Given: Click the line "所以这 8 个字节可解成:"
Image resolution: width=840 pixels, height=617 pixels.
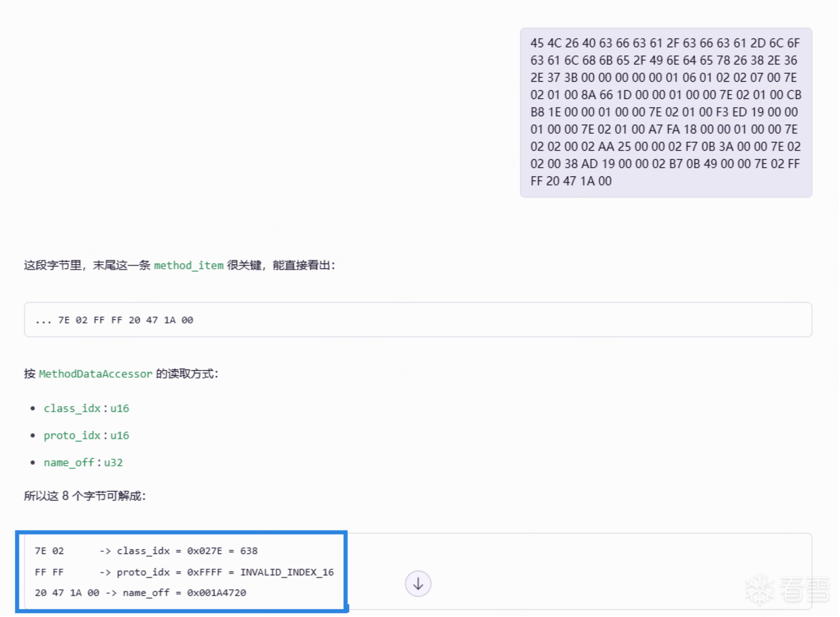Looking at the screenshot, I should coord(85,496).
